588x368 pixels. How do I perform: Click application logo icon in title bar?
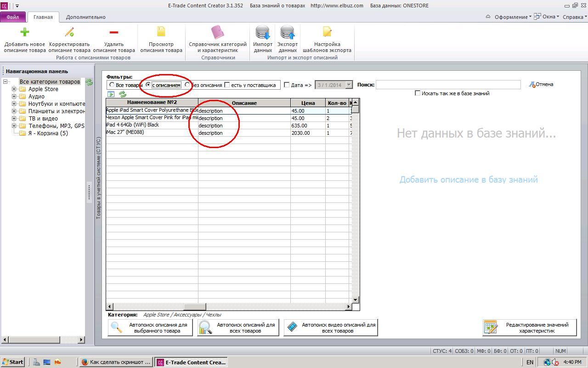point(5,6)
